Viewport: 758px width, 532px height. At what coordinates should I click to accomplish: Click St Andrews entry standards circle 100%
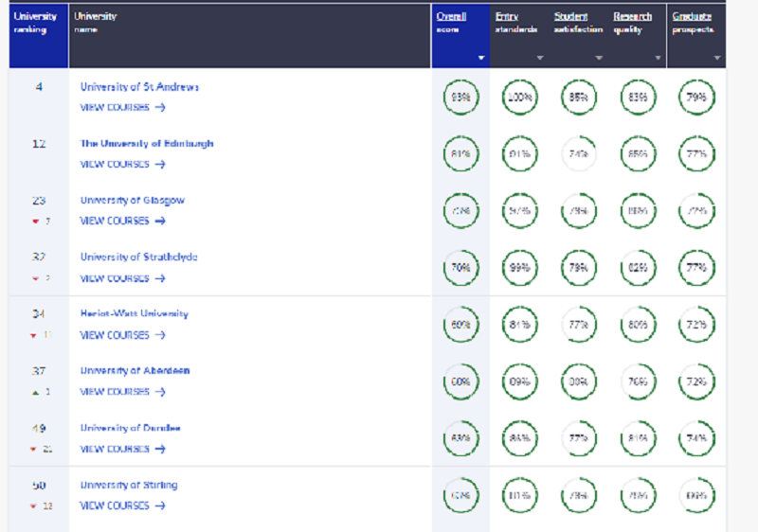coord(519,98)
